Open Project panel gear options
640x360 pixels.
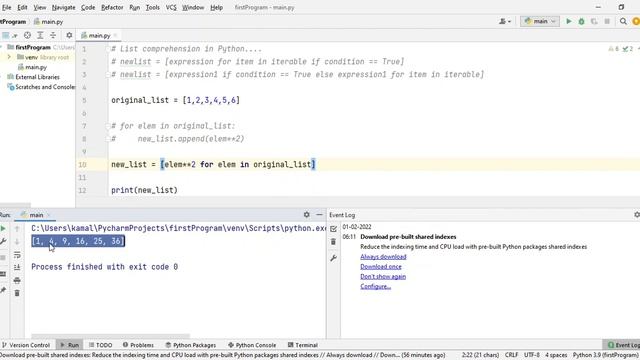[69, 36]
